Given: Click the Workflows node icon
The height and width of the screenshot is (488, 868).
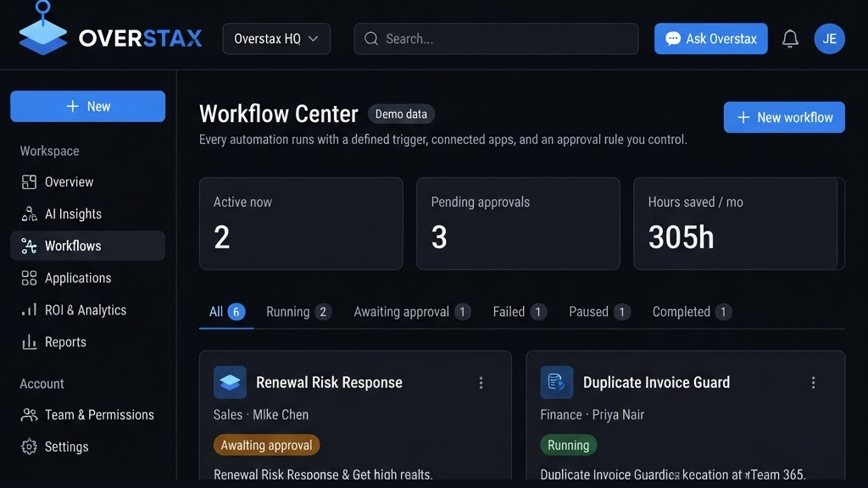Looking at the screenshot, I should [x=29, y=246].
